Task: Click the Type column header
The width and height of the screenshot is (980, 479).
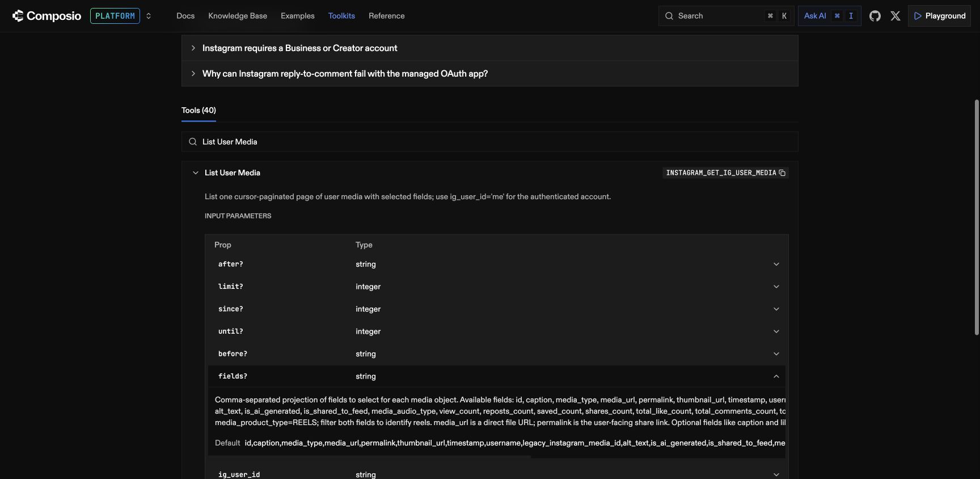Action: click(x=364, y=245)
